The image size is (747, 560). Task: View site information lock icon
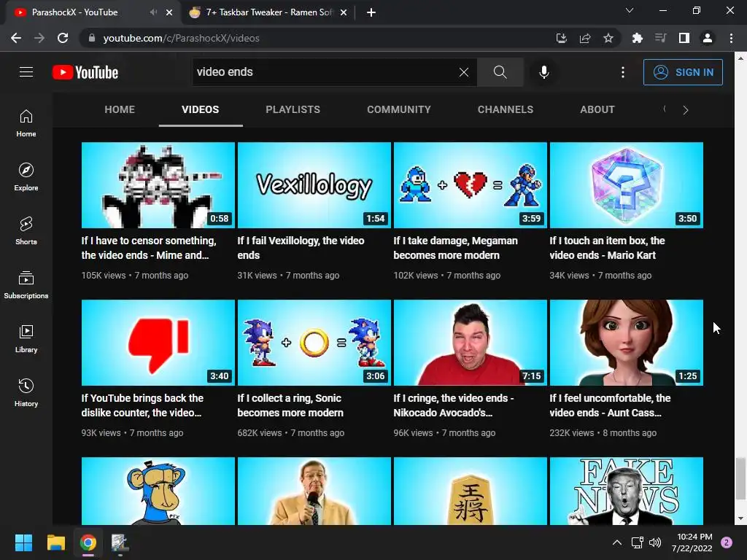(92, 38)
